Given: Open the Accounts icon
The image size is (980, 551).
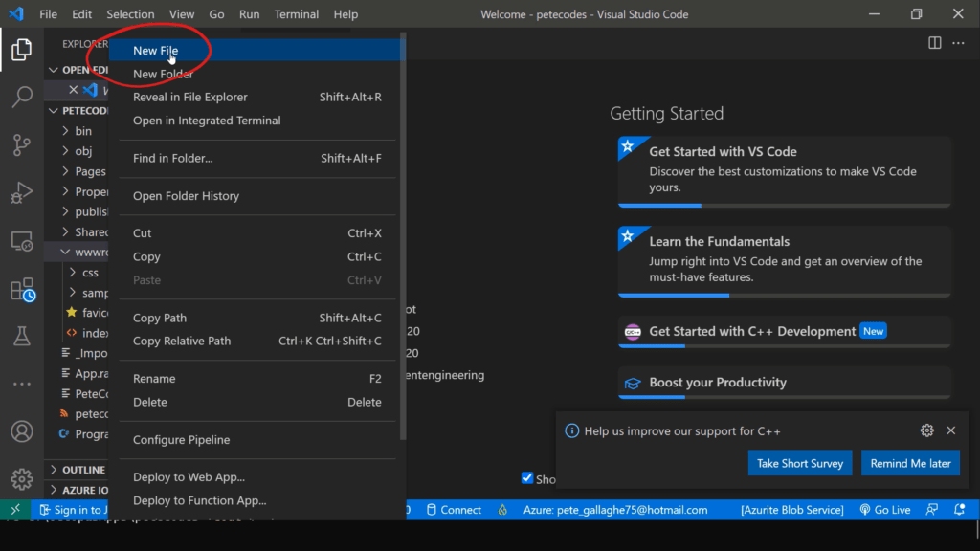Looking at the screenshot, I should tap(21, 431).
